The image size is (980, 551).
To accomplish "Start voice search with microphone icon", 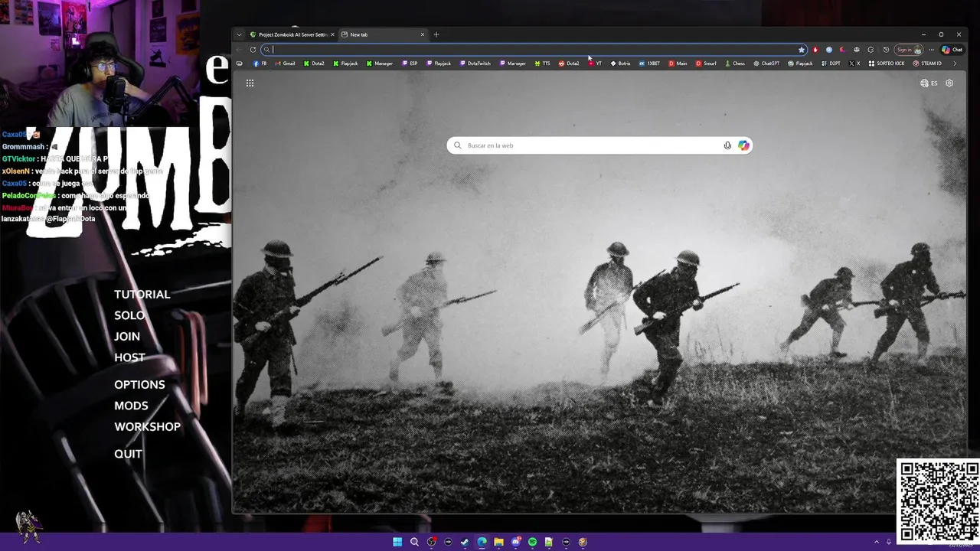I will coord(727,145).
